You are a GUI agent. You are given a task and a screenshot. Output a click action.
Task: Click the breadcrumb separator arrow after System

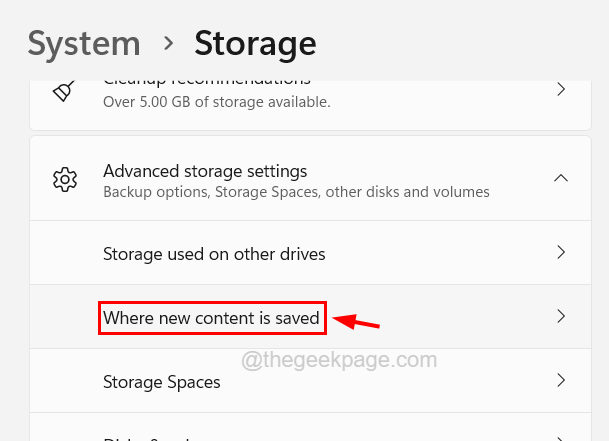coord(167,44)
